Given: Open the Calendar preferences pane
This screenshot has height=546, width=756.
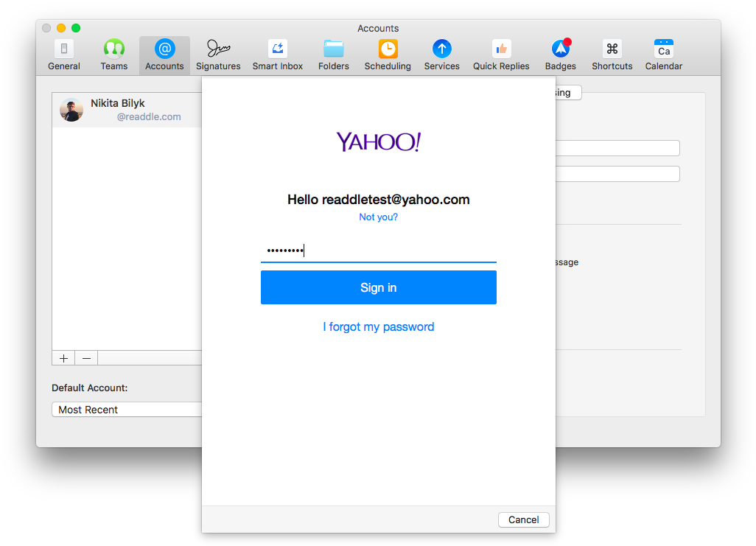Looking at the screenshot, I should pos(663,55).
